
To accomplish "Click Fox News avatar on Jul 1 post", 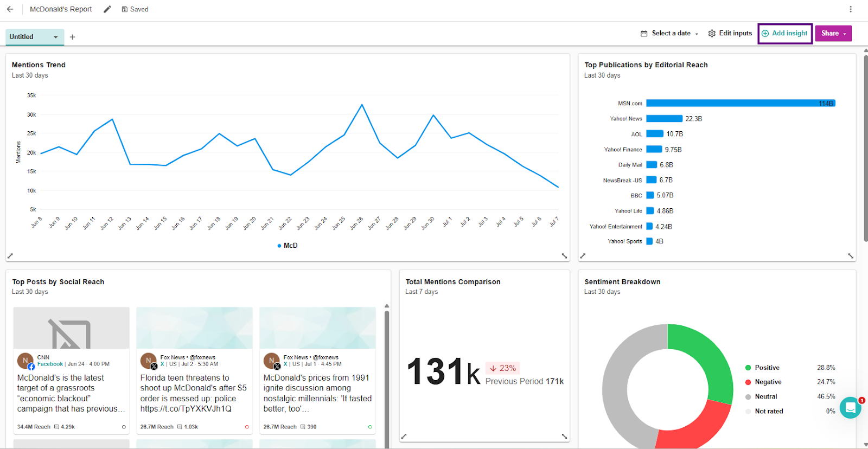I will point(271,361).
